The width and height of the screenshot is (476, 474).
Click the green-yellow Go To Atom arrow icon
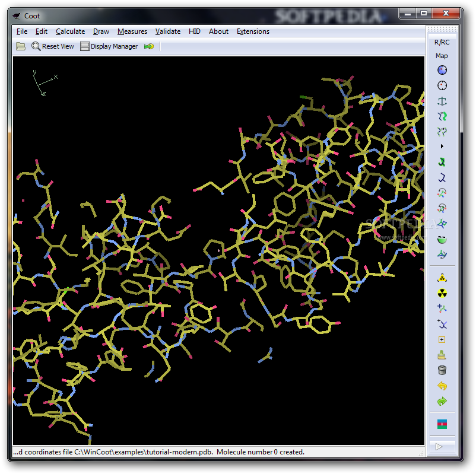(149, 46)
